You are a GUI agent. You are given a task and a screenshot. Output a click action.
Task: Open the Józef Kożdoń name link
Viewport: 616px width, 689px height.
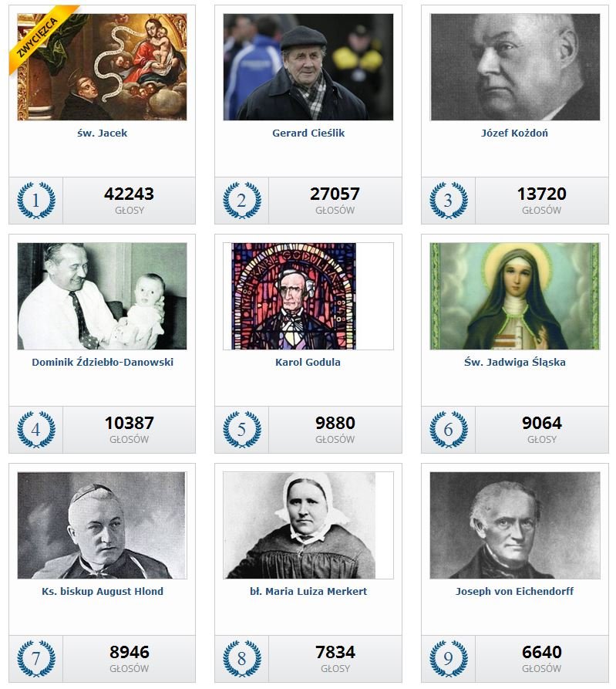coord(514,133)
